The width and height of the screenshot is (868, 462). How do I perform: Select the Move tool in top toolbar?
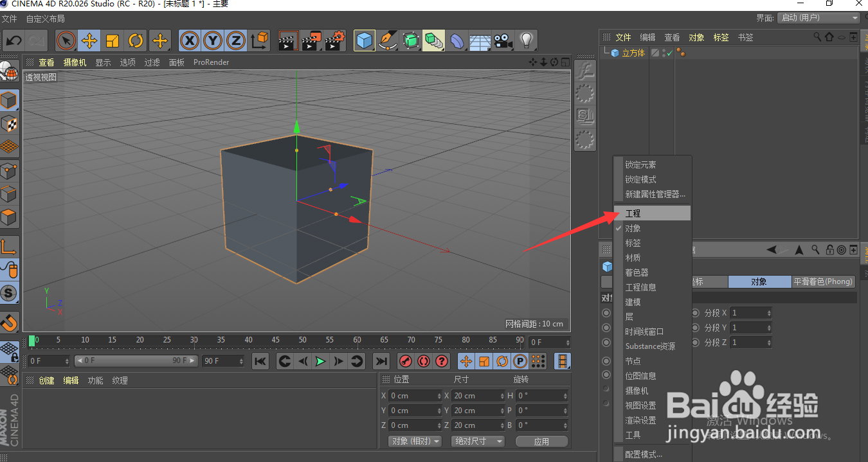click(x=89, y=41)
